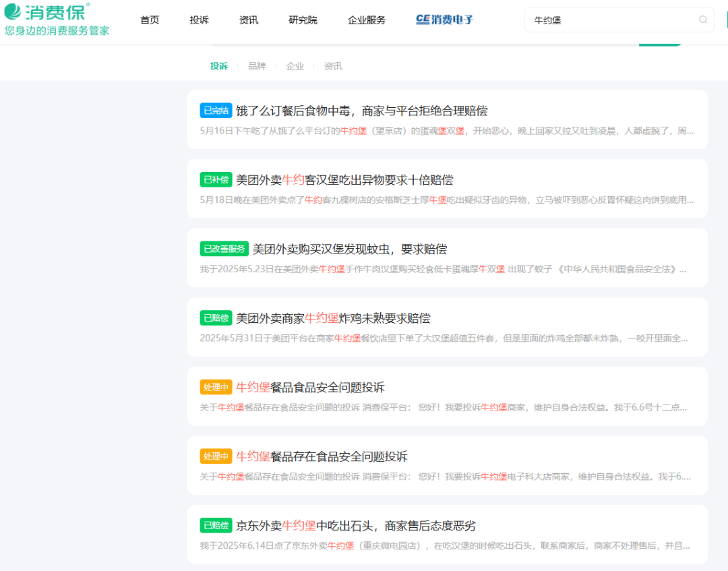Click description starting 5月16日下午吃了从饿了么
728x571 pixels.
[x=447, y=131]
